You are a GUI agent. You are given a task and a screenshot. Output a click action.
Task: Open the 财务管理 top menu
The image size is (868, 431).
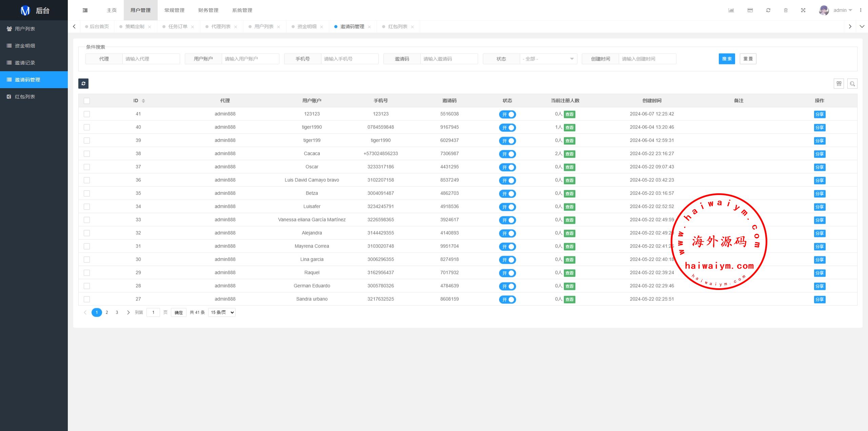coord(208,10)
